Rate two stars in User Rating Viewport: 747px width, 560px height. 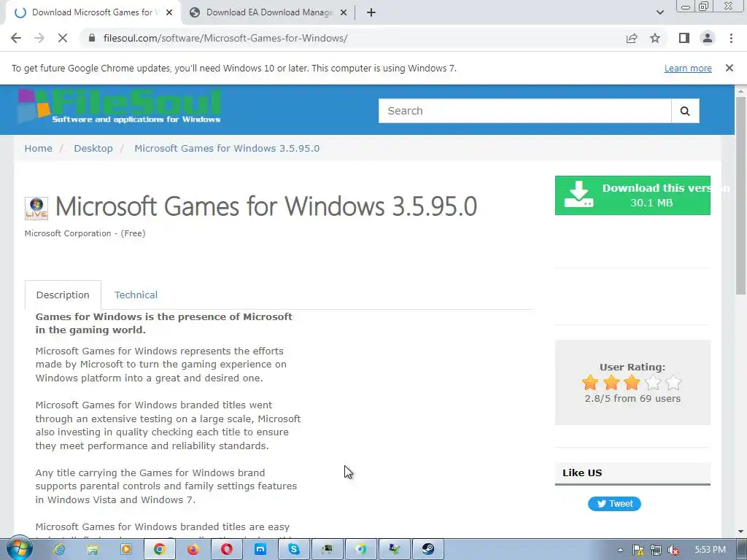click(x=611, y=382)
